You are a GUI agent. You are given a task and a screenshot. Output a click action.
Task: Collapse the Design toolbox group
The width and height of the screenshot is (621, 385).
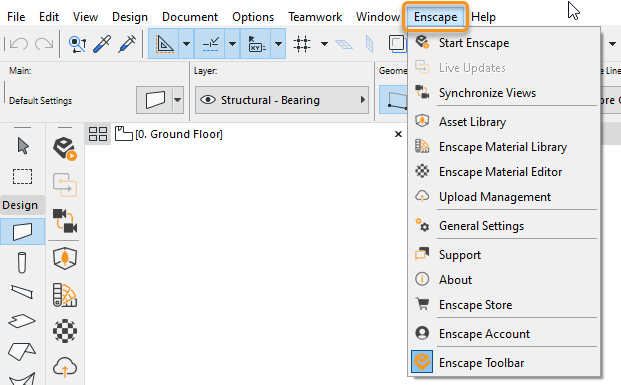click(x=22, y=205)
